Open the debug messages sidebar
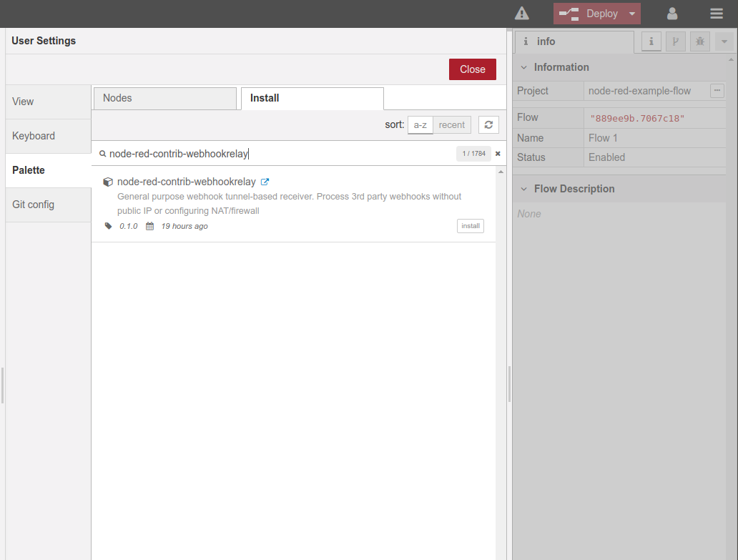The image size is (738, 560). [699, 41]
